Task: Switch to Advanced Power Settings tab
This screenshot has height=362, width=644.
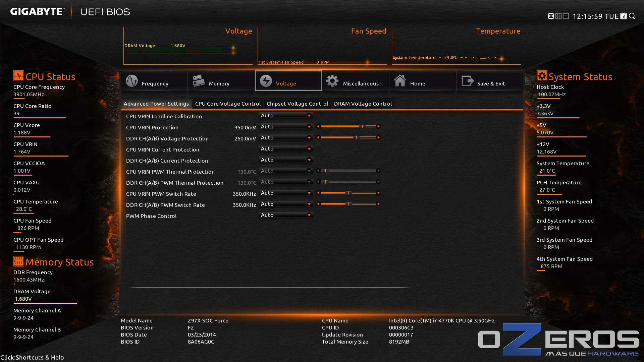Action: point(156,104)
